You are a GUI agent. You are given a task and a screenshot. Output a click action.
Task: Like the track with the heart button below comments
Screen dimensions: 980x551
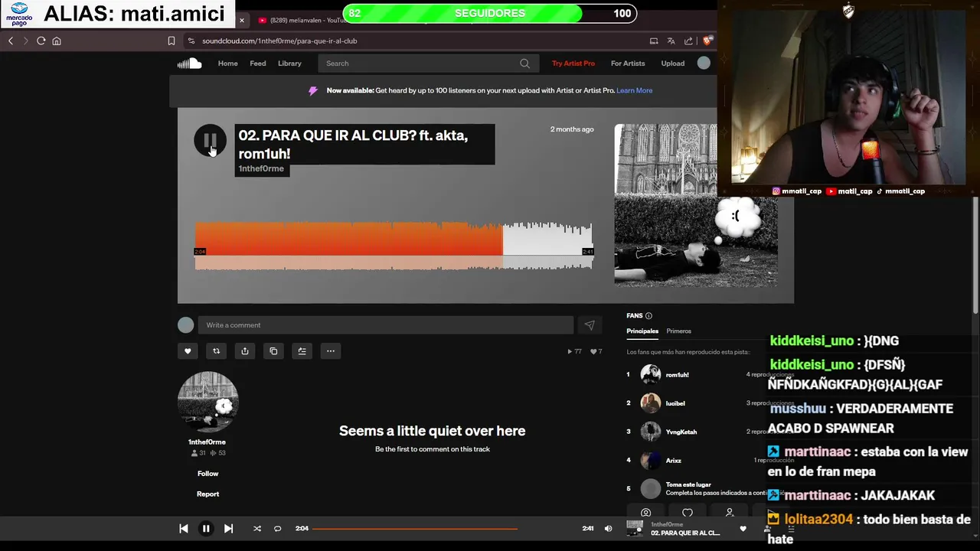[x=188, y=351]
